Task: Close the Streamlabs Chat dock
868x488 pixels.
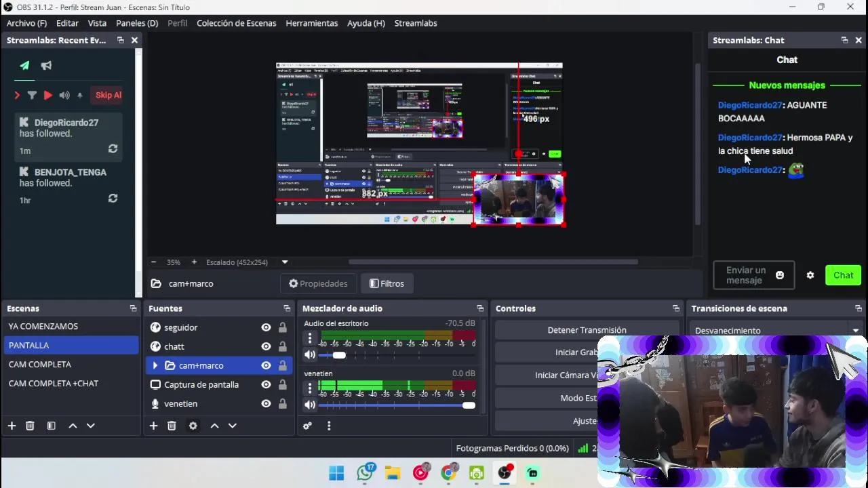Action: tap(859, 40)
